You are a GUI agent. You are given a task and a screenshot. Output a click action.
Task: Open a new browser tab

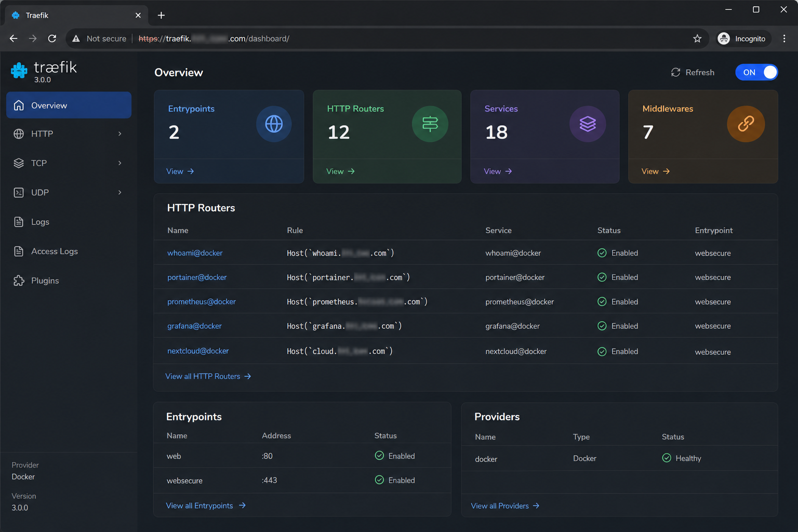(x=161, y=15)
